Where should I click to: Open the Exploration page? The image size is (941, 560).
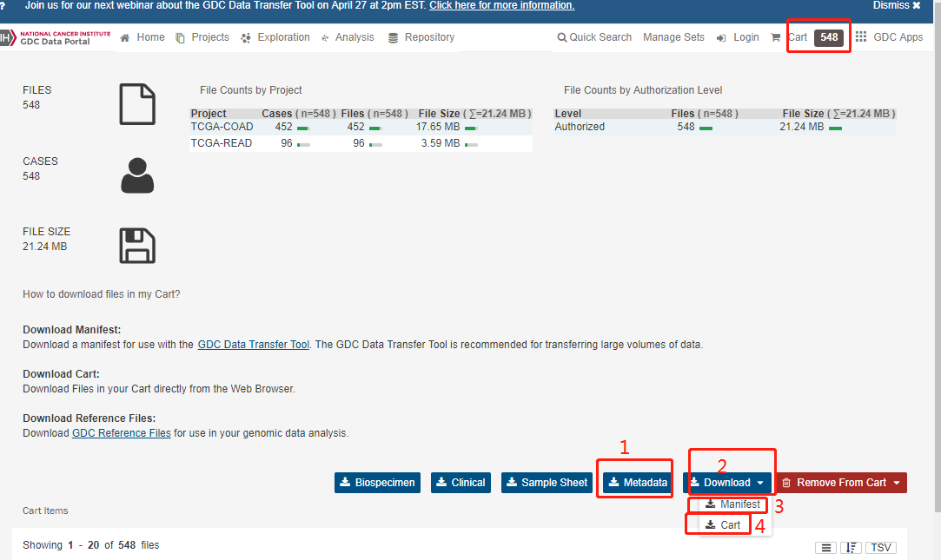(x=275, y=37)
